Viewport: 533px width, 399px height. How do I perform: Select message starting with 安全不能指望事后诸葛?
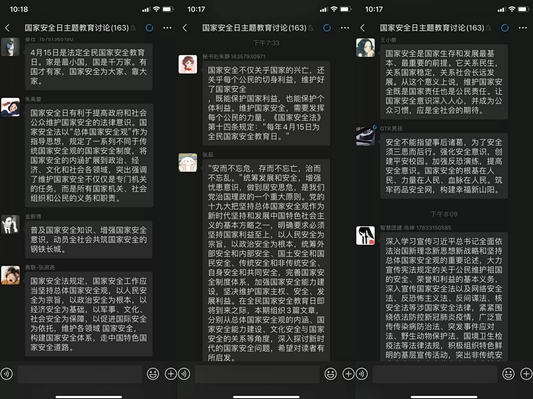(x=444, y=166)
